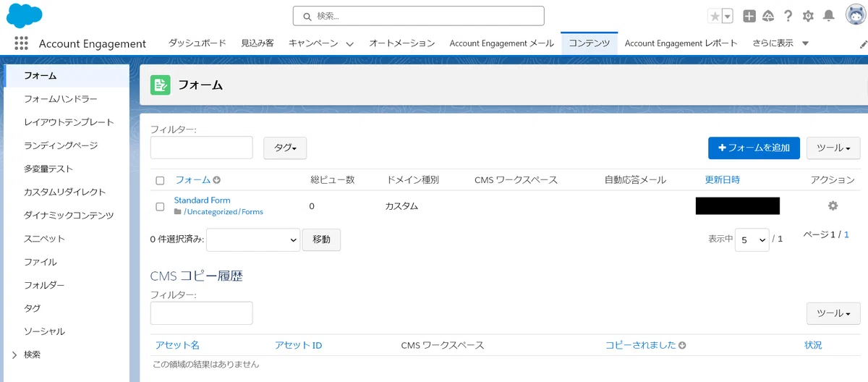Viewport: 868px width, 382px height.
Task: Click the フォームを追加 button
Action: click(754, 148)
